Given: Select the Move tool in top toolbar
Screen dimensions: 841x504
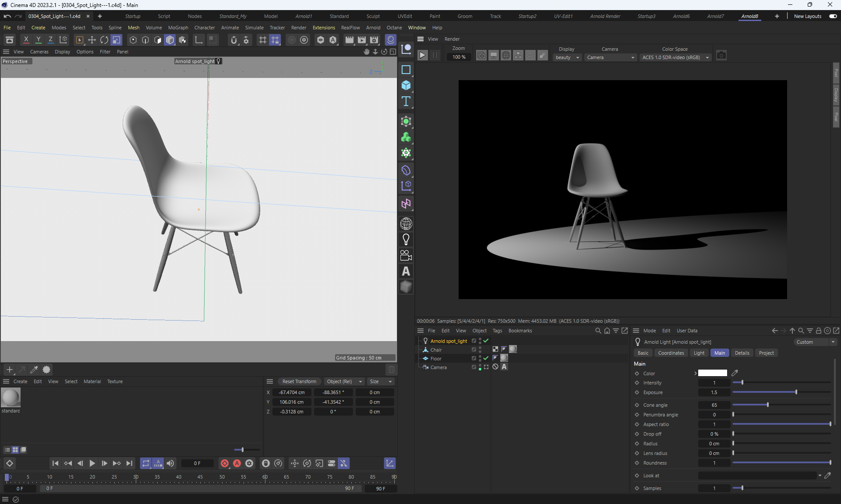Looking at the screenshot, I should pos(92,40).
